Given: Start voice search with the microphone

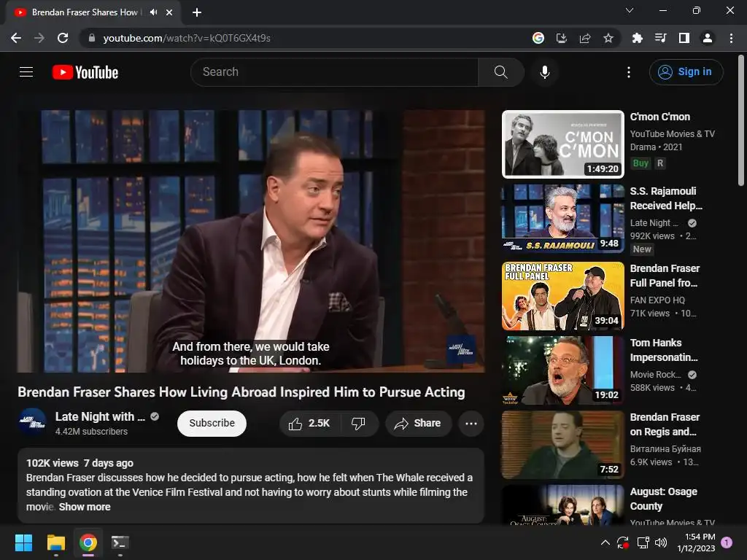Looking at the screenshot, I should coord(544,72).
